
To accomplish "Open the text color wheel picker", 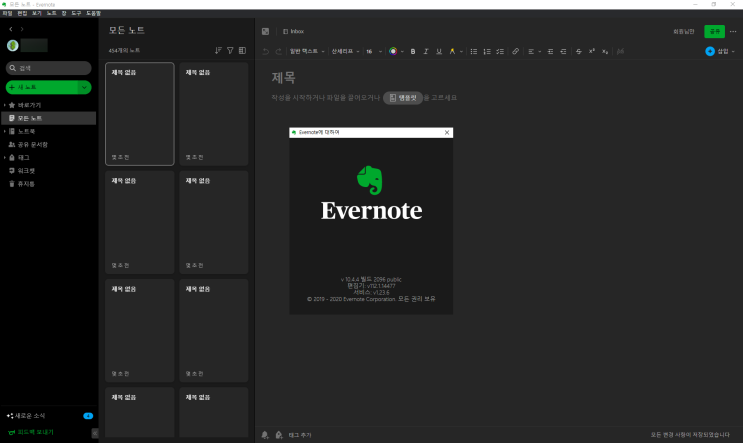I will point(393,51).
